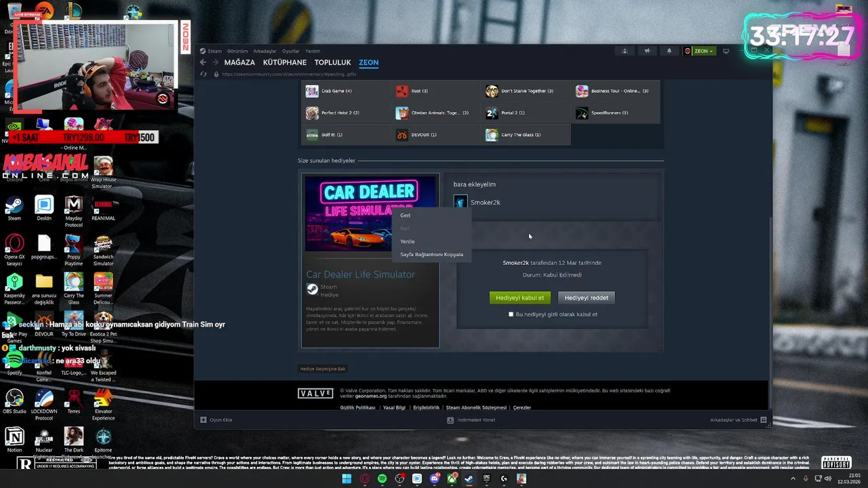Open the Yardım menu
Image resolution: width=868 pixels, height=488 pixels.
(x=313, y=51)
